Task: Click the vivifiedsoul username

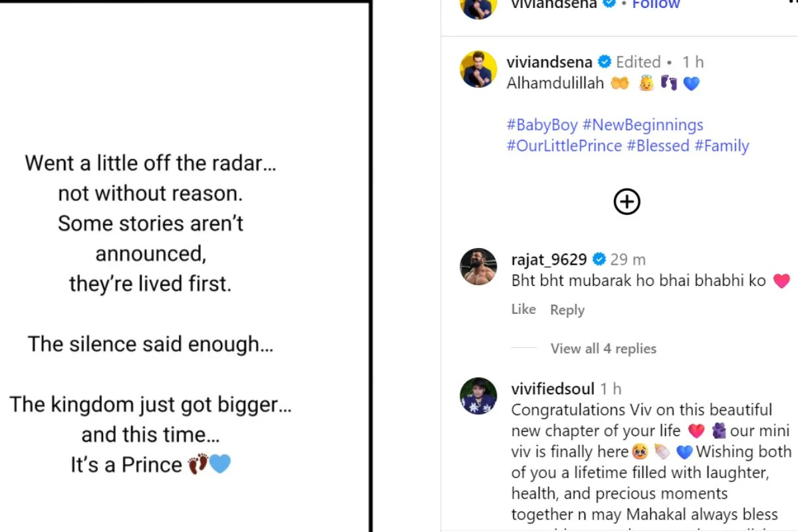Action: point(553,388)
